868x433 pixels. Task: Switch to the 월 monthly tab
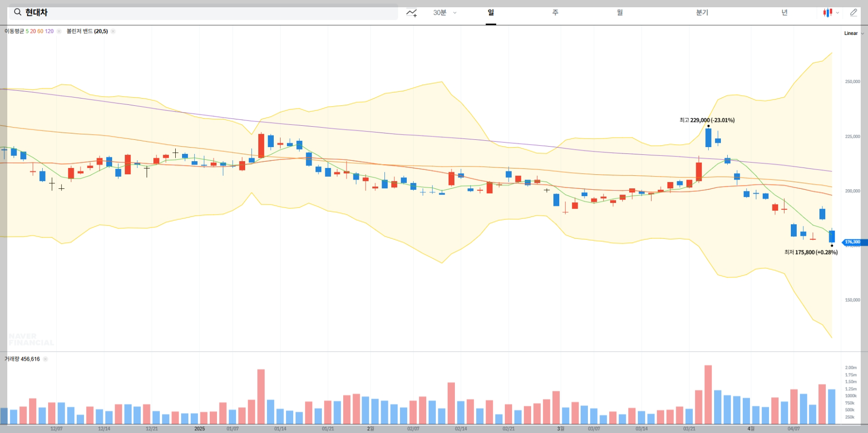pos(620,13)
